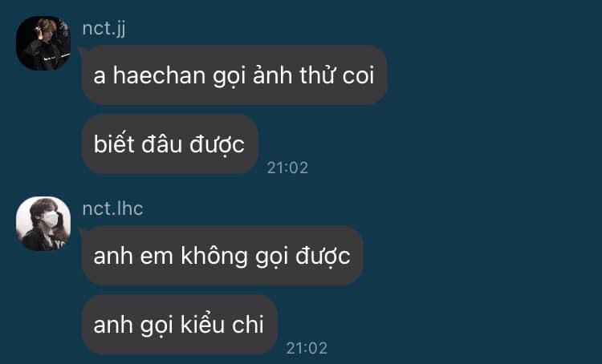Click the 21:02 timestamp beside 'anh gọi kiểu chi'
Image resolution: width=602 pixels, height=364 pixels.
[x=307, y=348]
